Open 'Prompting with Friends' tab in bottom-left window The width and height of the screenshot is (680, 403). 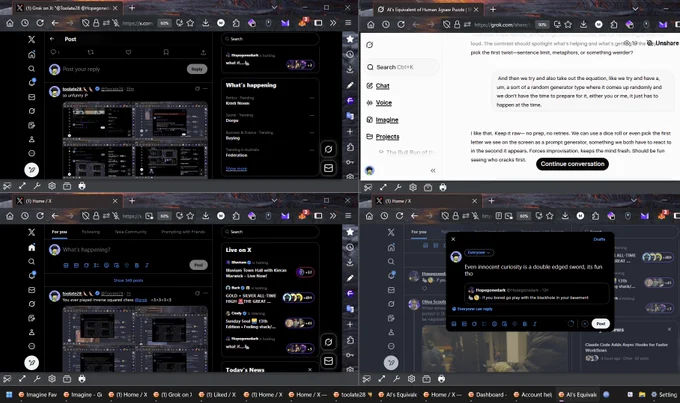click(x=183, y=232)
